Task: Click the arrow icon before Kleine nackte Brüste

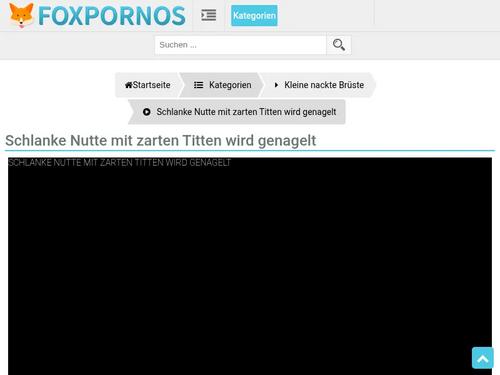Action: tap(276, 85)
